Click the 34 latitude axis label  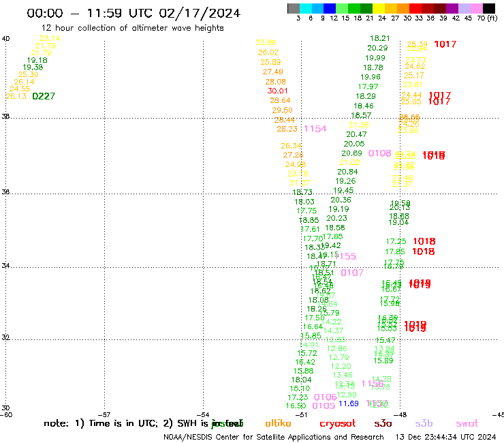[x=5, y=266]
